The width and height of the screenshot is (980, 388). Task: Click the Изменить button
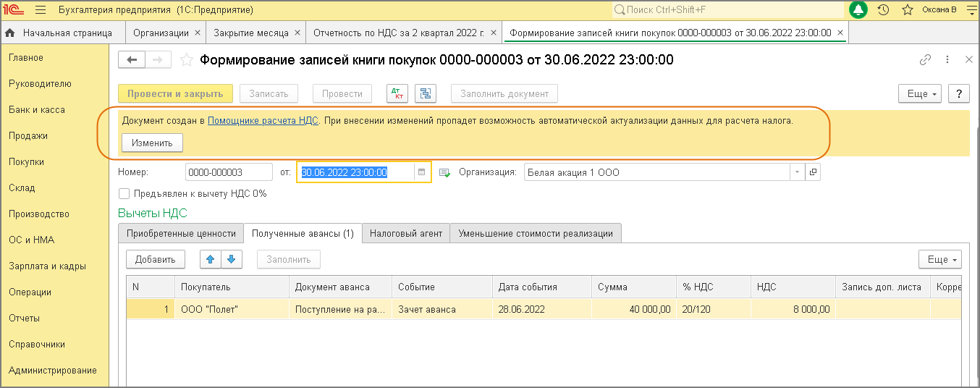[152, 143]
